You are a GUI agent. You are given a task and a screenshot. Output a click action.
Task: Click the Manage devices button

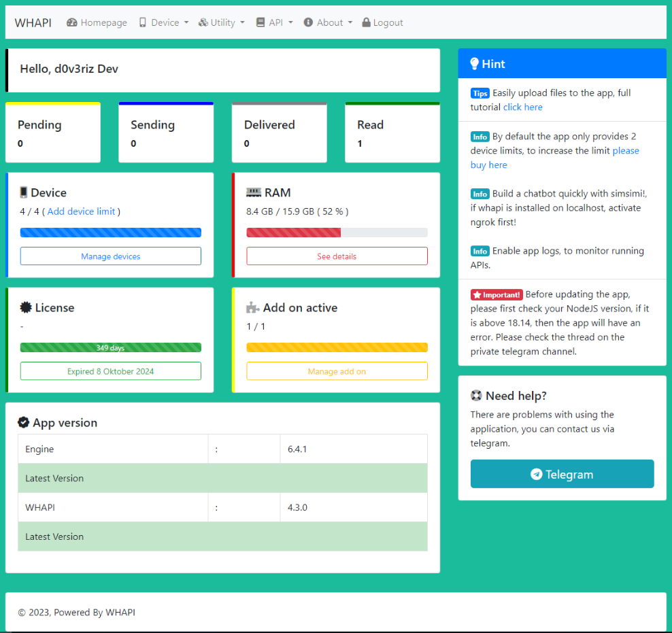click(x=111, y=256)
